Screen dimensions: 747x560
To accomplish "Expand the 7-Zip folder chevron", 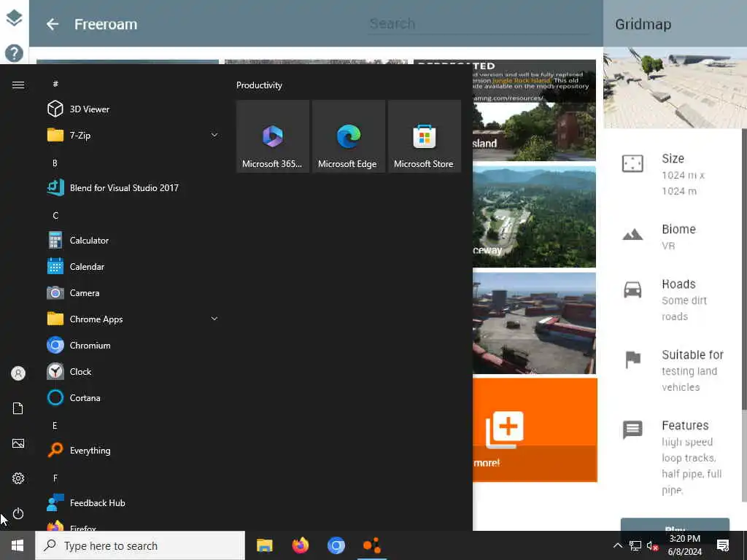I will click(214, 135).
